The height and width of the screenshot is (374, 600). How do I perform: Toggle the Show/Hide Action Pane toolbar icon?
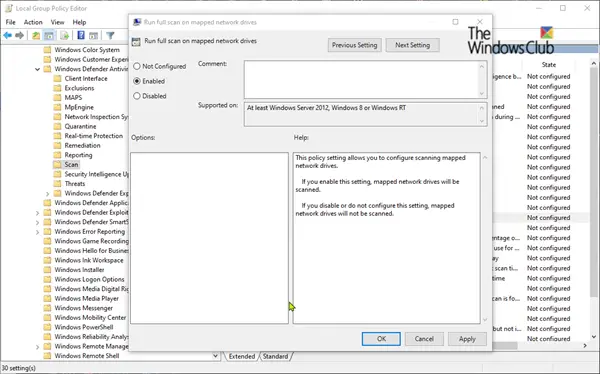pyautogui.click(x=93, y=36)
